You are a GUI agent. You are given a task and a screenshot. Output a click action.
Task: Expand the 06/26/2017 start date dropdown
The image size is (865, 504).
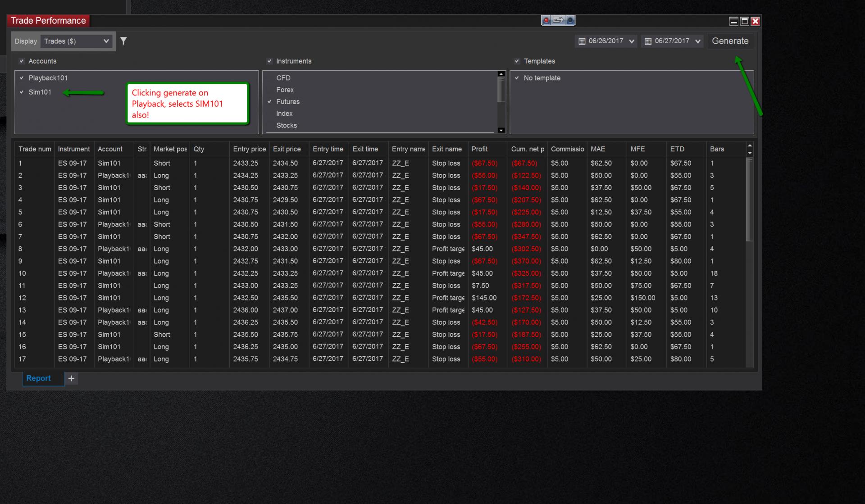pyautogui.click(x=632, y=41)
